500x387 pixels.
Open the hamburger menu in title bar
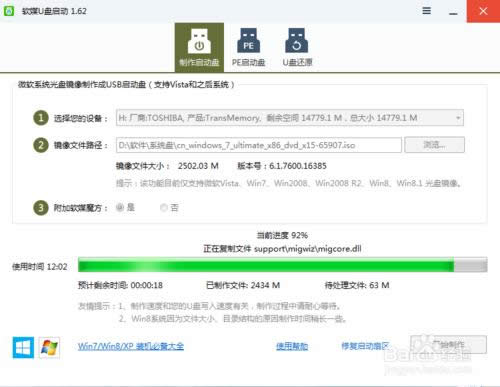(x=426, y=11)
